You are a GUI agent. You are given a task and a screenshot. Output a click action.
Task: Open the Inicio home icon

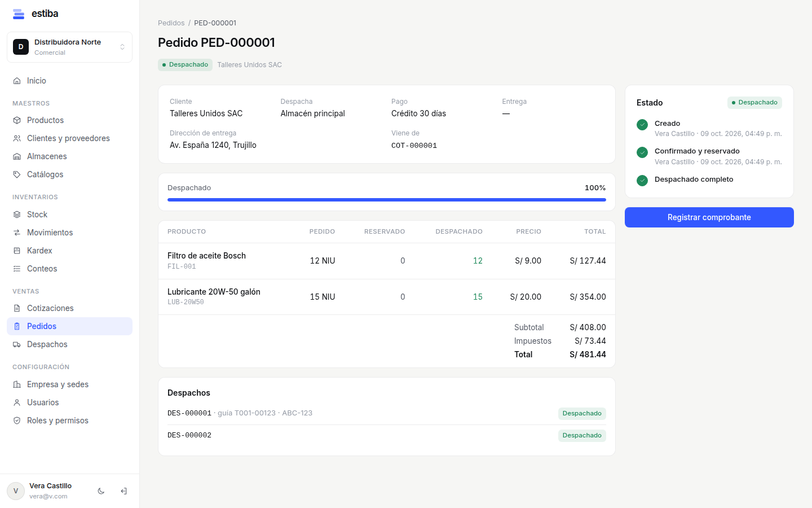click(x=17, y=81)
